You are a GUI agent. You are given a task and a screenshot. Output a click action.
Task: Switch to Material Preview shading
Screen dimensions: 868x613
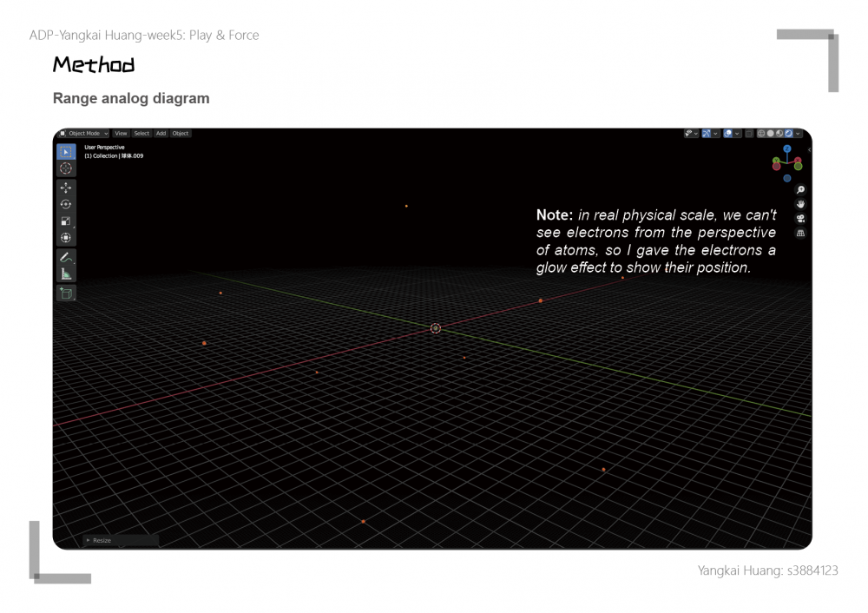(x=779, y=134)
